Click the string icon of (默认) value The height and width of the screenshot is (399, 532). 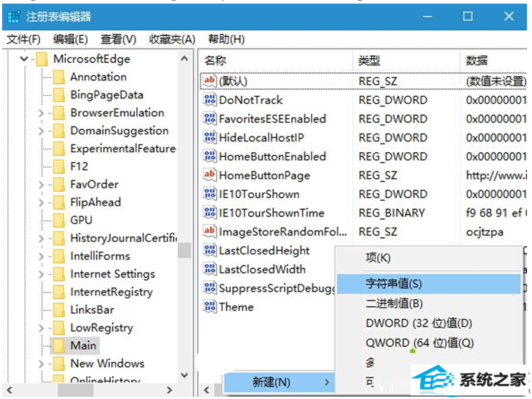click(209, 81)
